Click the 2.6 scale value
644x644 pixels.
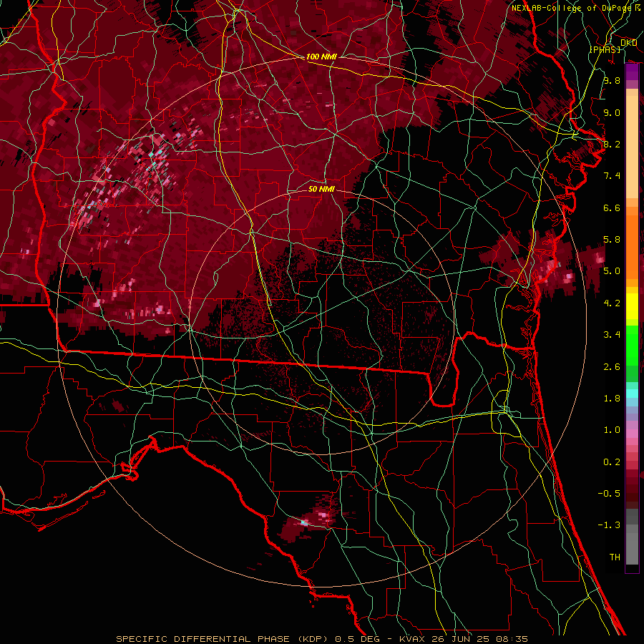click(612, 367)
